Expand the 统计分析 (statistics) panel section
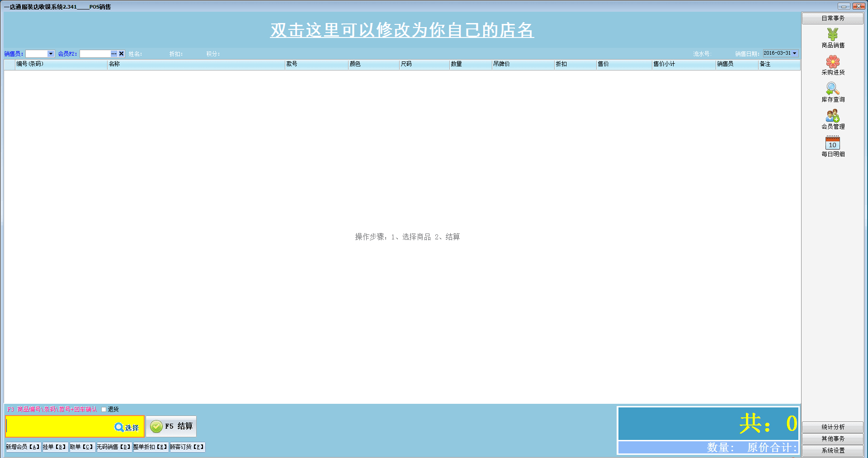Screen dimensions: 868x458 point(832,427)
